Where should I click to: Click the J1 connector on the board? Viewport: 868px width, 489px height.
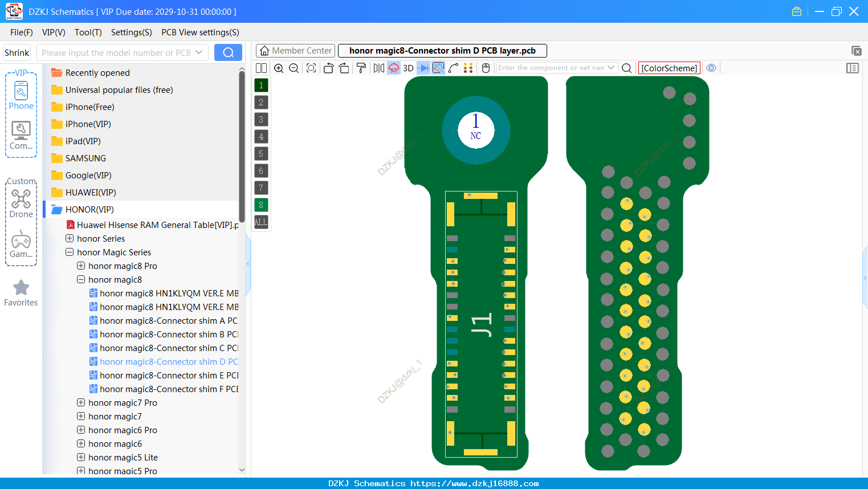(x=481, y=324)
